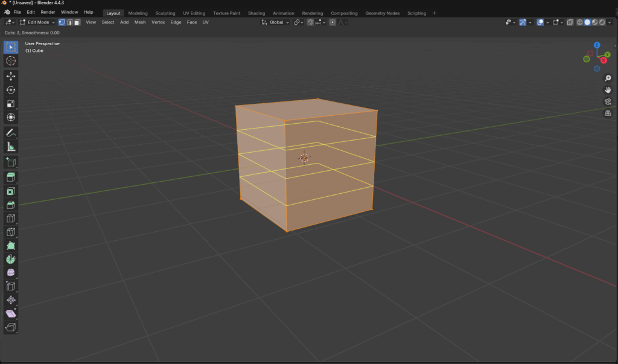Select the Smooth vertices tool
This screenshot has height=364, width=618.
[x=11, y=273]
